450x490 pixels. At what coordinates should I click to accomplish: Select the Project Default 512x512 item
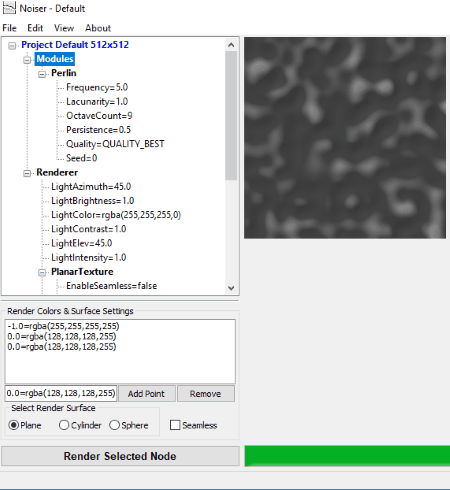coord(75,45)
